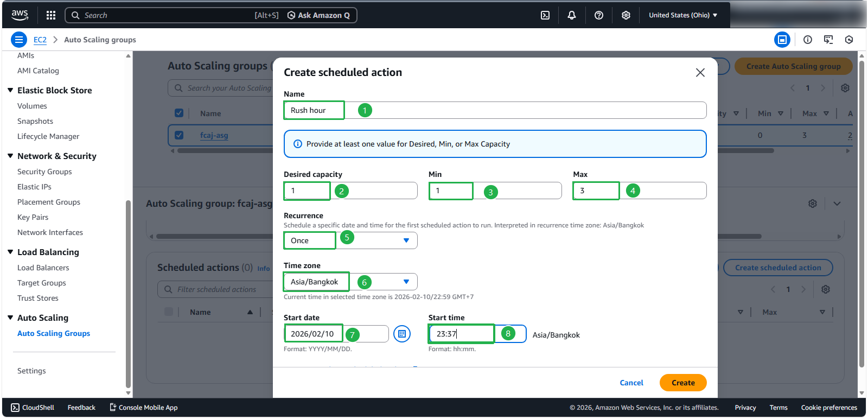Go to previous page of Auto Scaling groups
Screen dimensions: 868x419
(x=793, y=88)
